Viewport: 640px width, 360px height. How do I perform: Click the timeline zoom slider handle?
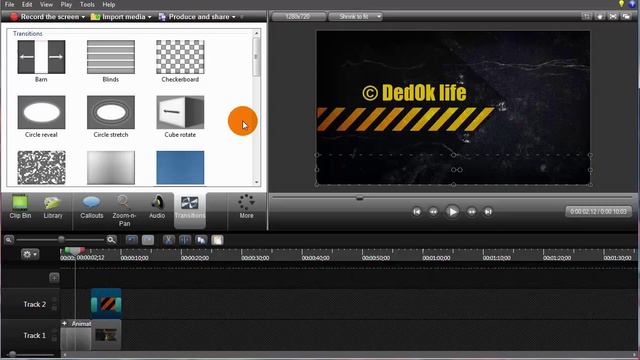[x=61, y=240]
